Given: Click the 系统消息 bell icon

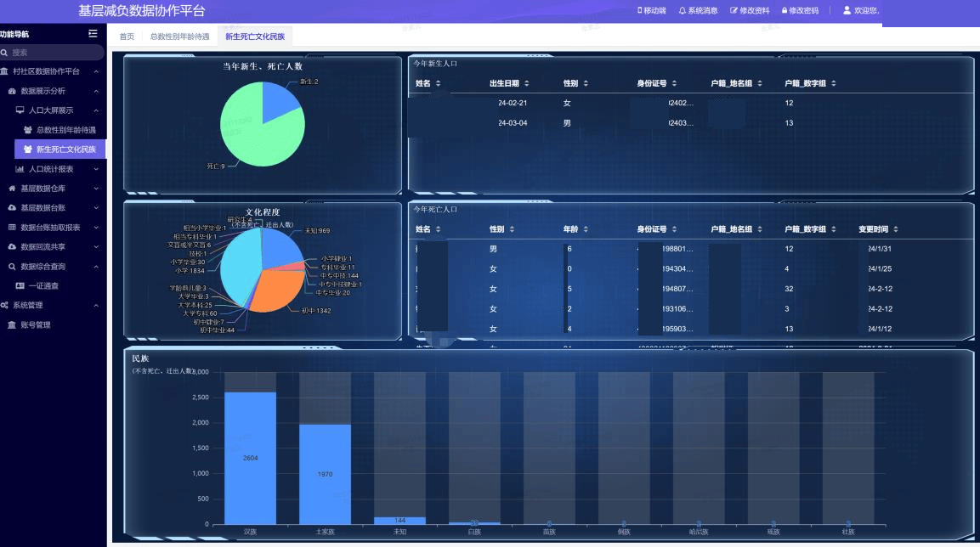Looking at the screenshot, I should pyautogui.click(x=683, y=11).
